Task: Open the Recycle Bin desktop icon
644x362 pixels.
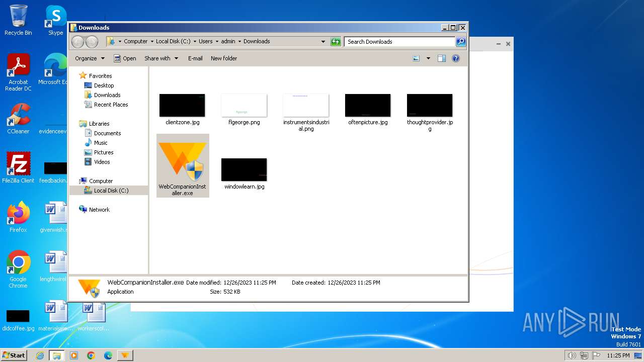Action: point(18,20)
